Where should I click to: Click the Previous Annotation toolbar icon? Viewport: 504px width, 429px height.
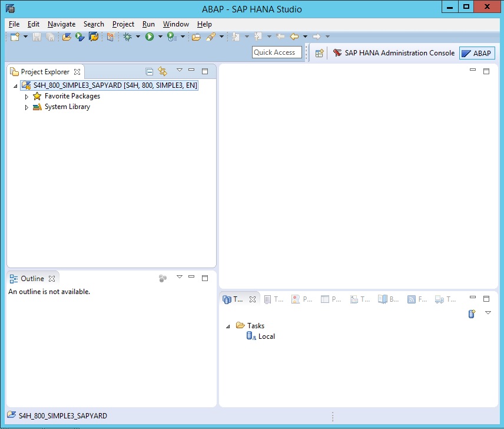[258, 37]
